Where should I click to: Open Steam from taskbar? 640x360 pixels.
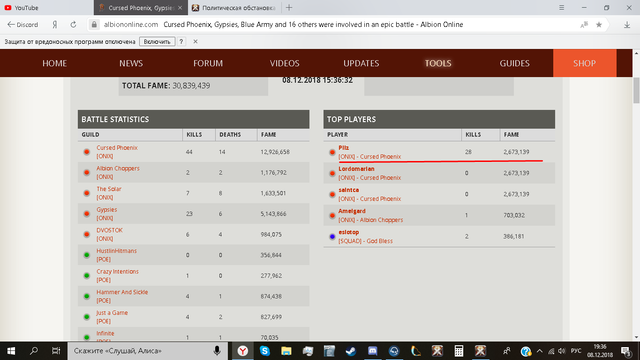[351, 351]
